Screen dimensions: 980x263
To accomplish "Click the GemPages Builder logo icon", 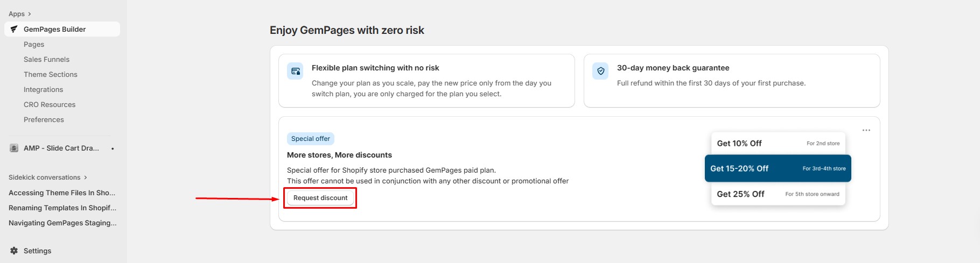I will pos(14,29).
